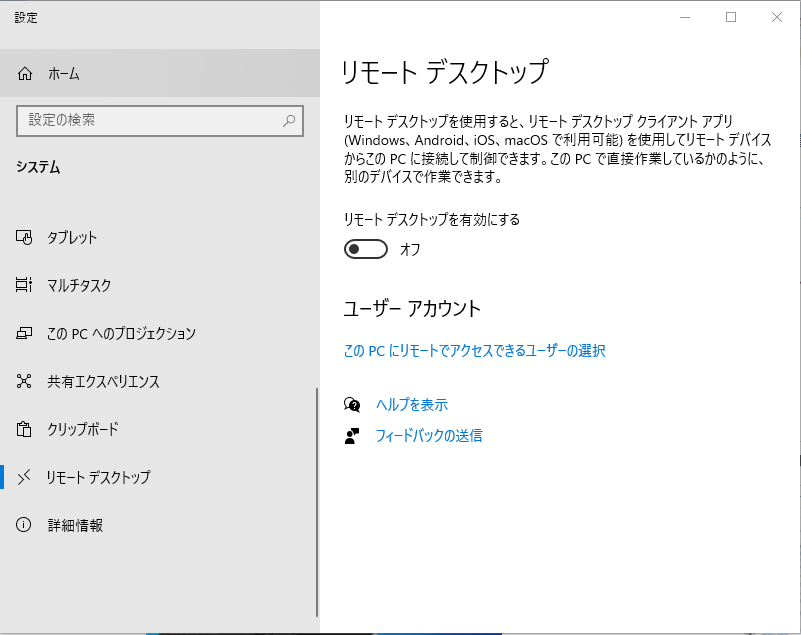Open the タブレット settings page
Image resolution: width=801 pixels, height=635 pixels.
tap(158, 238)
